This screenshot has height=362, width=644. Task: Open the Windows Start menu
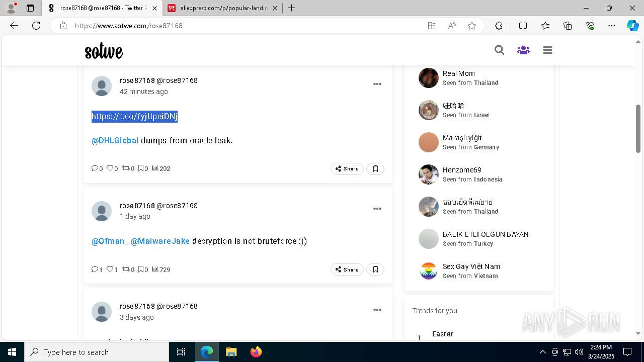coord(12,352)
